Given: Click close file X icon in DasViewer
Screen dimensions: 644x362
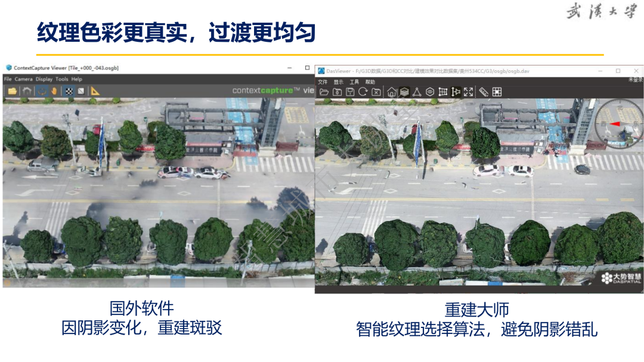Looking at the screenshot, I should [x=376, y=92].
